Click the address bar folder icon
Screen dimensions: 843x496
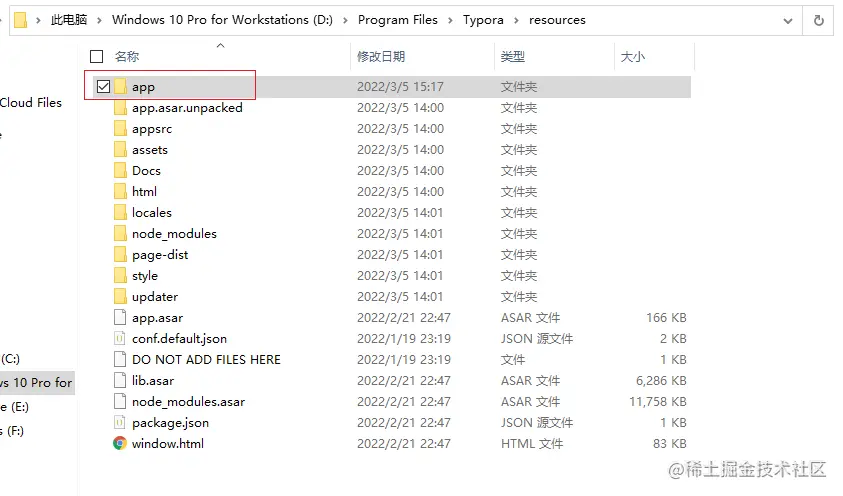[x=20, y=20]
